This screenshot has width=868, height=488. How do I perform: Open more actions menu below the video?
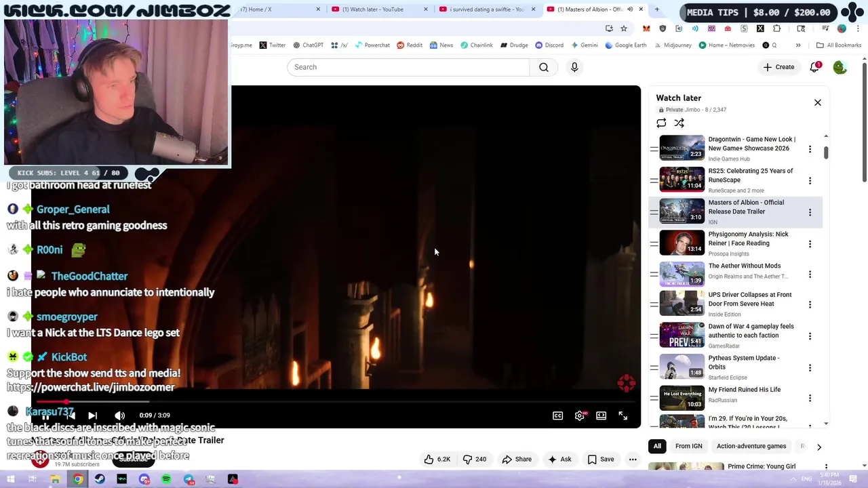pyautogui.click(x=633, y=460)
